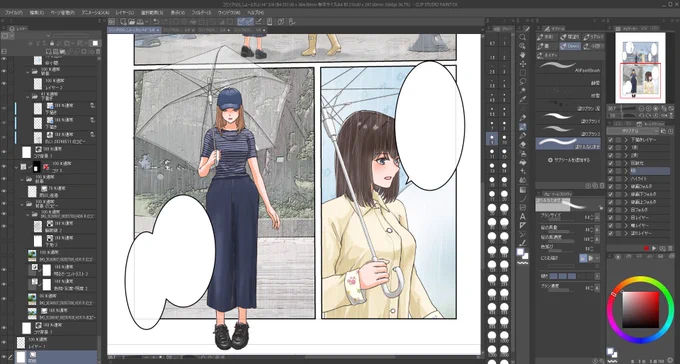Delete auto action with trash icon
The image size is (680, 364).
[x=670, y=248]
